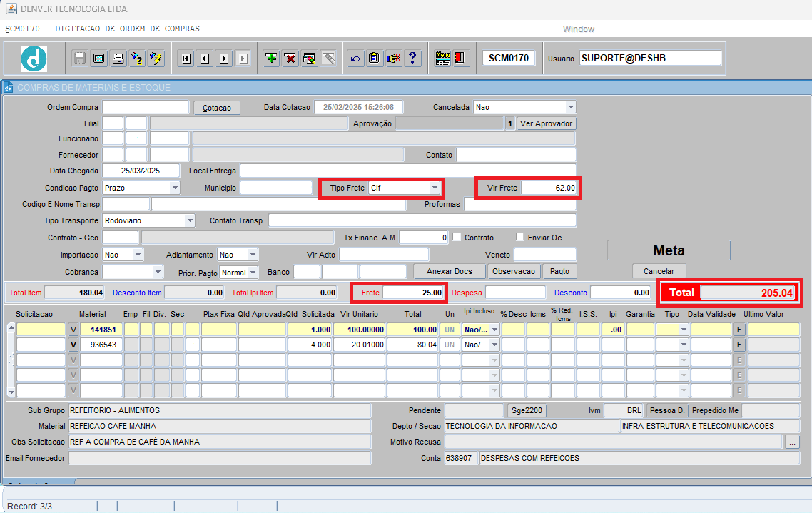Click the E button on material 141851 row
Screen dimensions: 812x513
pos(739,330)
